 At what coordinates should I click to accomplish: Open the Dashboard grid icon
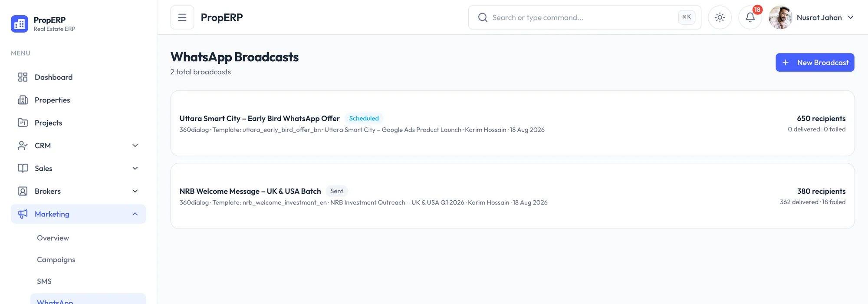[x=23, y=77]
